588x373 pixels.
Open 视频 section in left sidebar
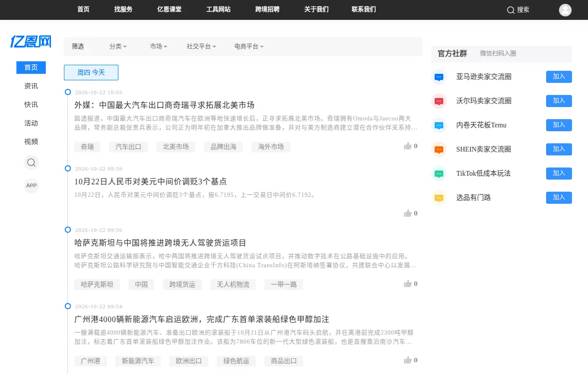(x=31, y=142)
